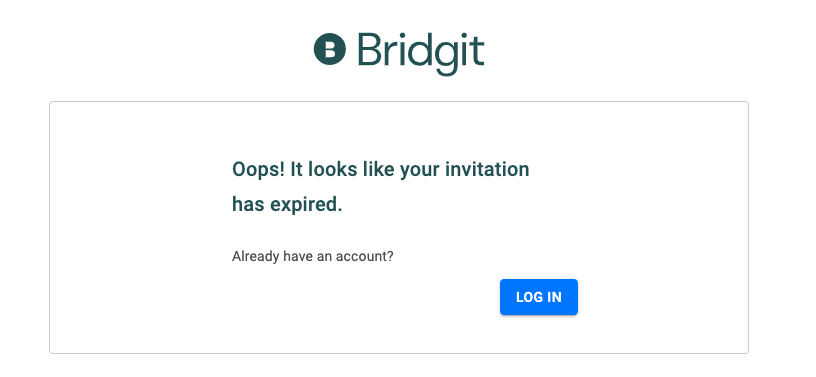Click the circular Bridgit B logo icon

tap(329, 49)
